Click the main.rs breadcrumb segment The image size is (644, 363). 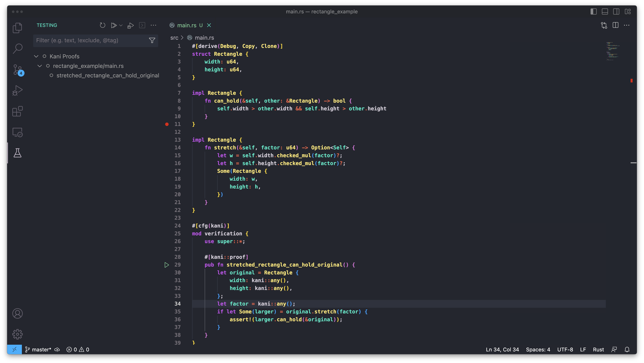[x=204, y=38]
